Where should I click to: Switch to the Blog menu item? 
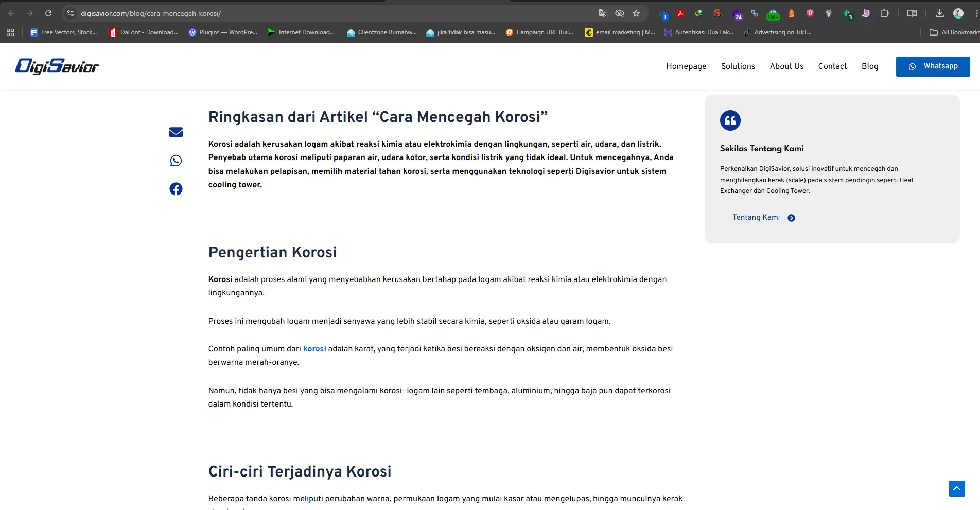(870, 66)
